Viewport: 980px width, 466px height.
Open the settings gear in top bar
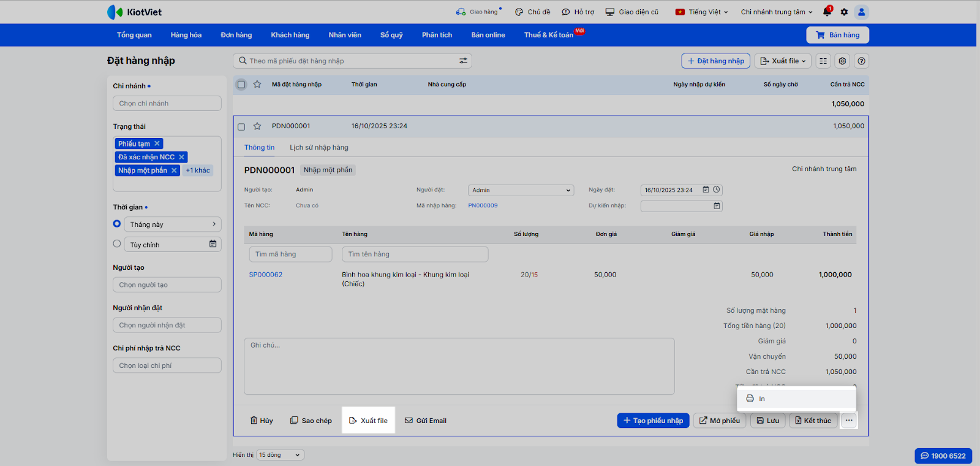pyautogui.click(x=844, y=12)
